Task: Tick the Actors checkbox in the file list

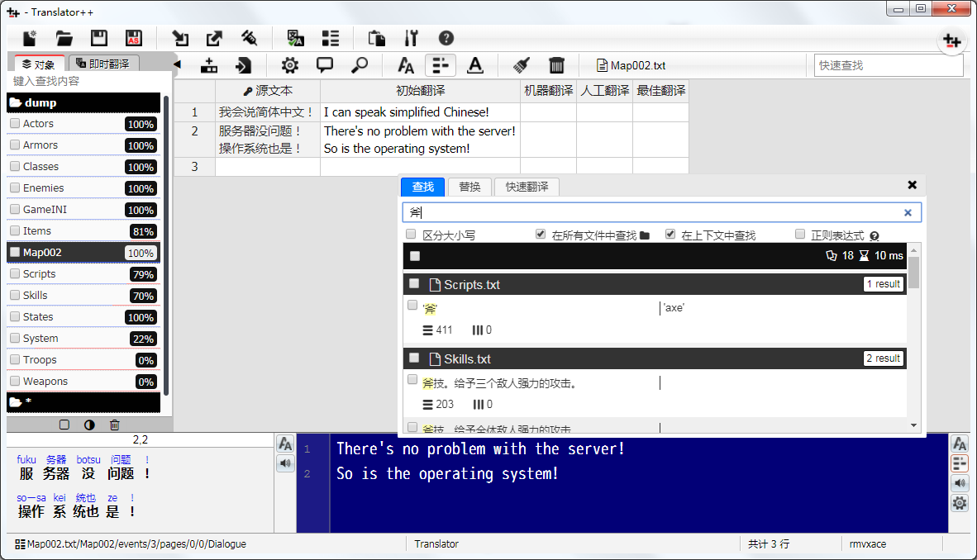Action: click(15, 123)
